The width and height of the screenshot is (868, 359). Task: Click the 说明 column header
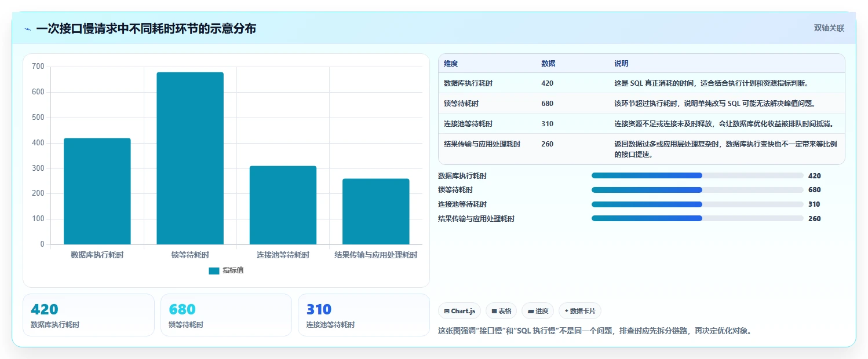pyautogui.click(x=621, y=64)
